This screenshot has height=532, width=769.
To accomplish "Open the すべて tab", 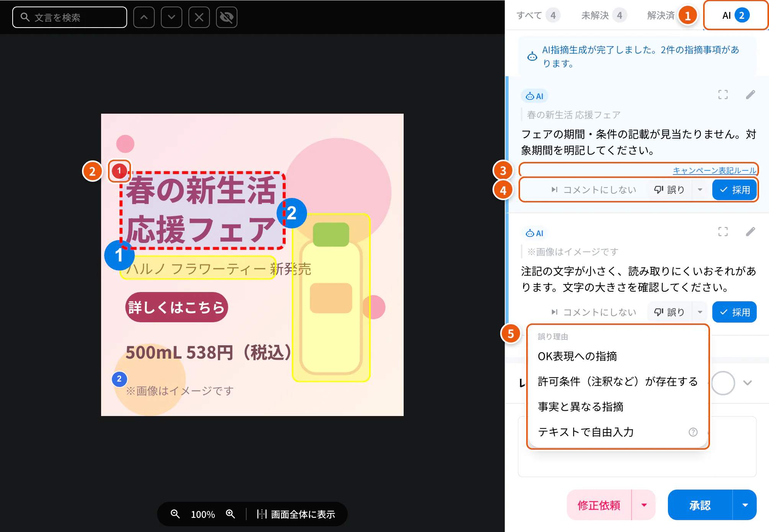I will click(538, 15).
